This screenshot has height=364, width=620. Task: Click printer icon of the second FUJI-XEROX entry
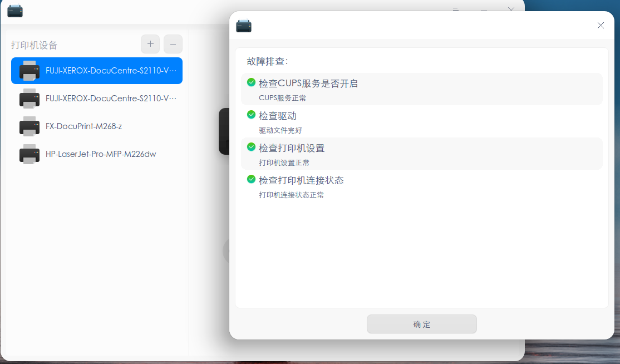click(x=29, y=99)
